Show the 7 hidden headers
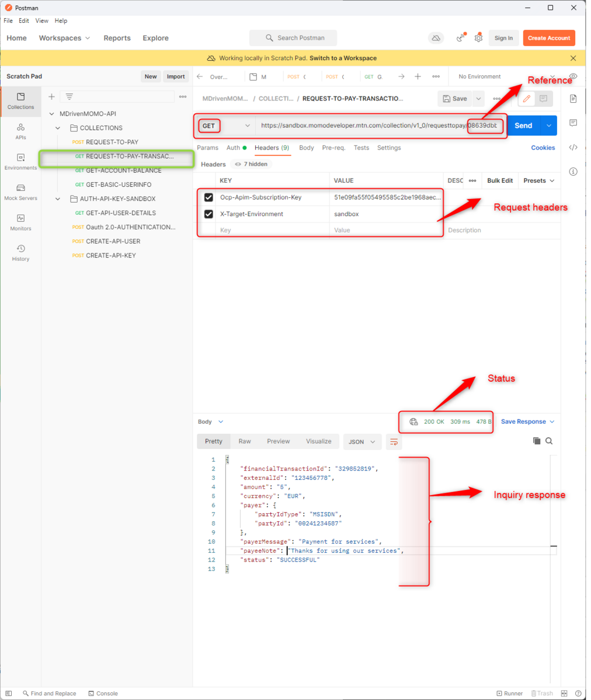The image size is (591, 700). 251,164
